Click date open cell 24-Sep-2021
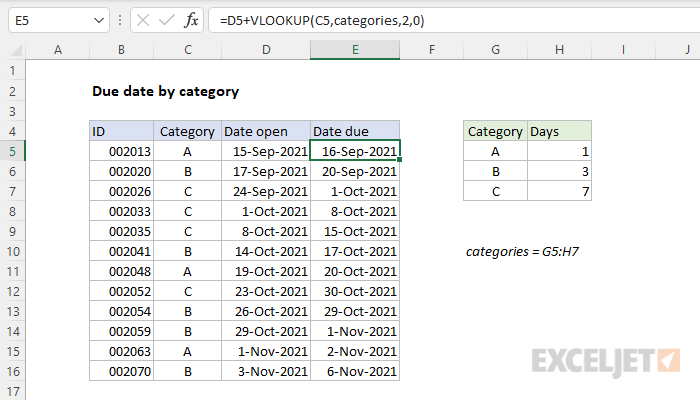The height and width of the screenshot is (400, 700). pos(266,192)
